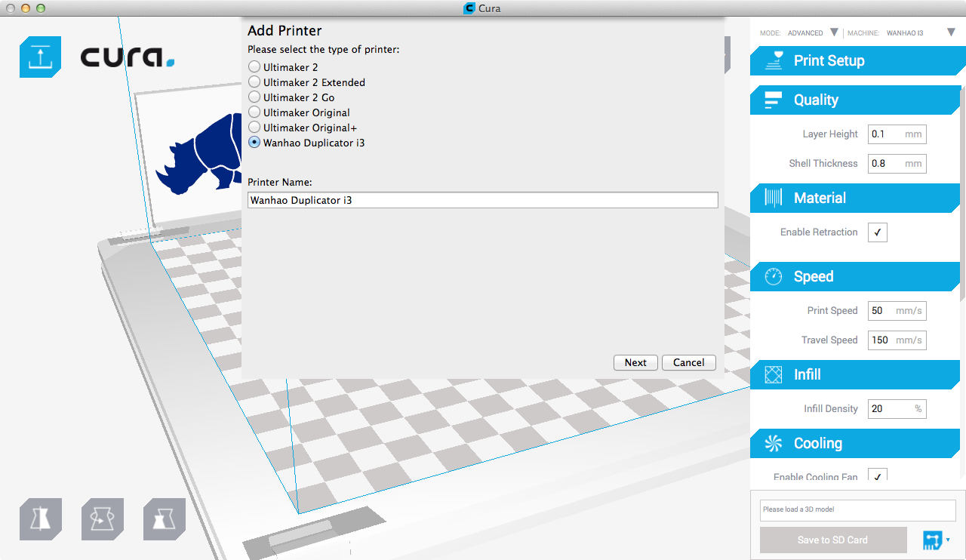Viewport: 966px width, 560px height.
Task: Click the rotate tool icon
Action: coord(103,519)
